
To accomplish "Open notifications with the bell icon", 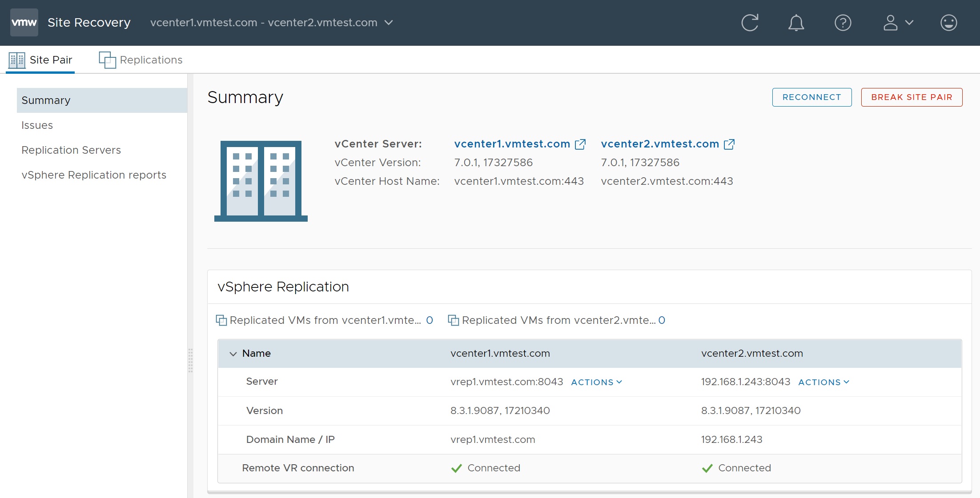I will [x=796, y=23].
